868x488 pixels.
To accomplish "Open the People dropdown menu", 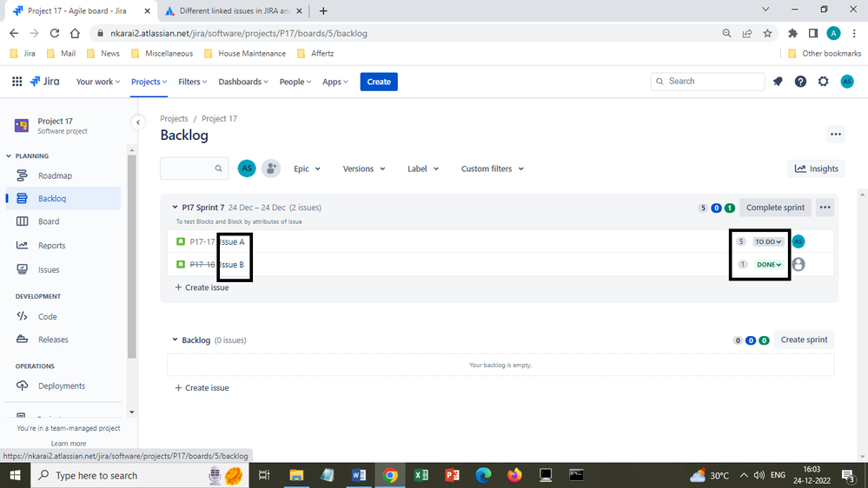I will 295,82.
